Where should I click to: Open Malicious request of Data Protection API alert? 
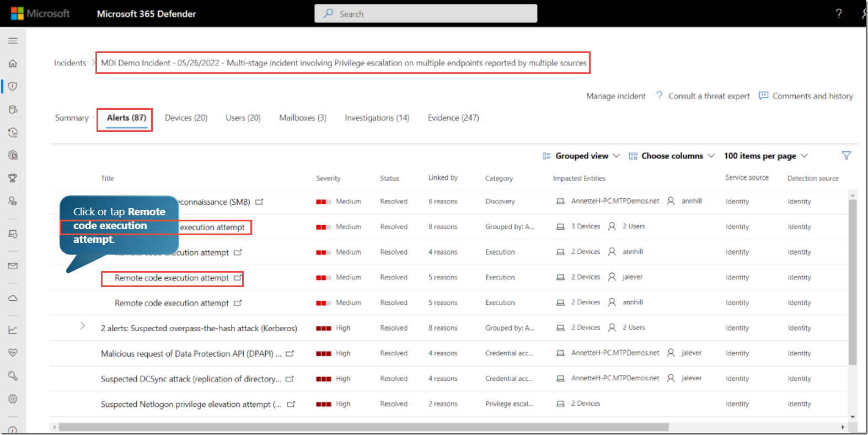pyautogui.click(x=191, y=354)
